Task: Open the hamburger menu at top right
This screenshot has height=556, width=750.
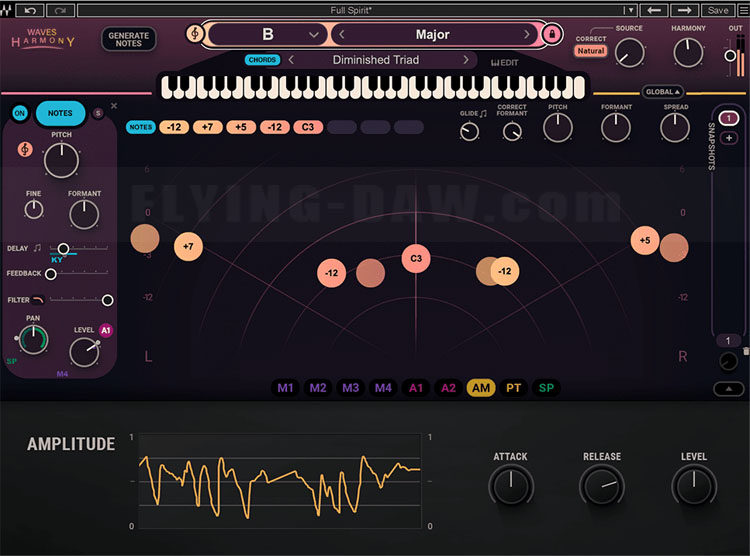Action: pos(744,10)
